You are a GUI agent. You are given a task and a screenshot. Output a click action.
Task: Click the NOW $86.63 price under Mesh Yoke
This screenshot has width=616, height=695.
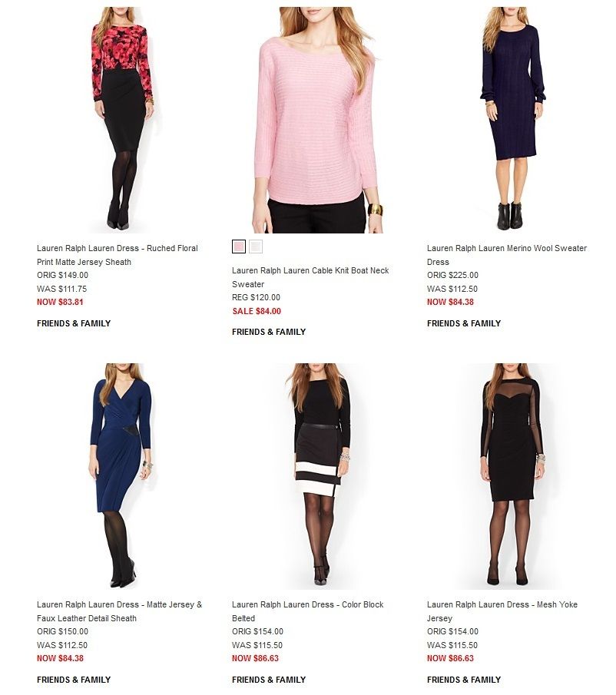pyautogui.click(x=450, y=659)
